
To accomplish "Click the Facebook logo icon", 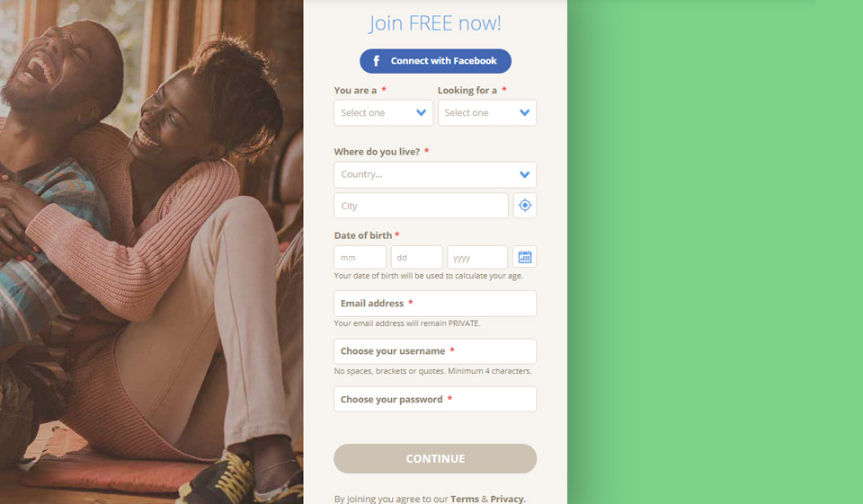I will click(x=377, y=61).
